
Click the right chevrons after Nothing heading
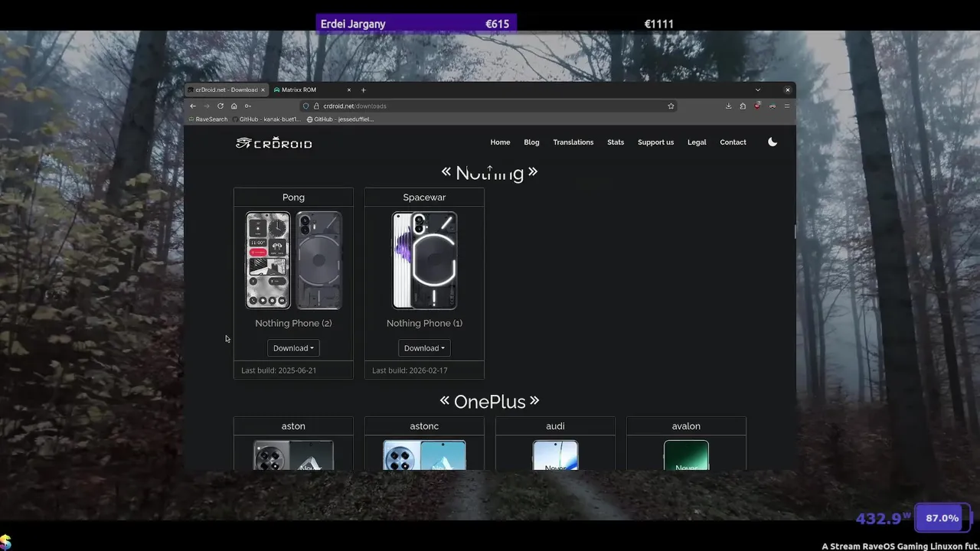[x=533, y=172]
